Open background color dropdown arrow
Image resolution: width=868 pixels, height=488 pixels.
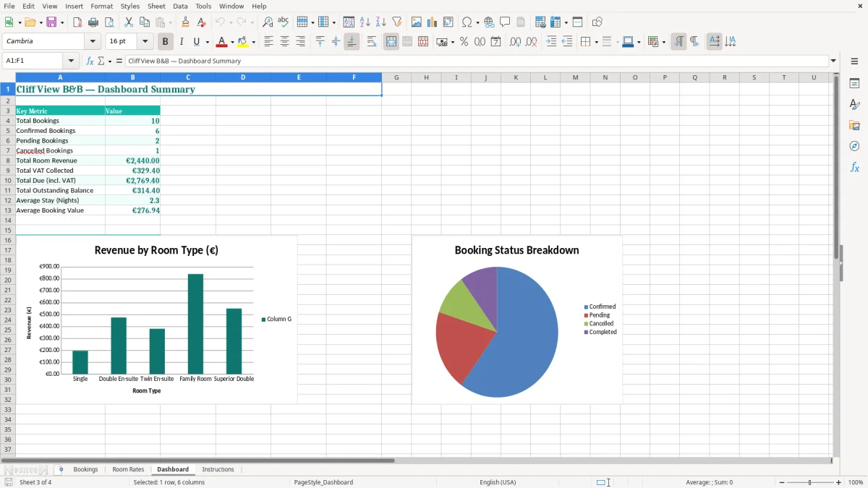(x=253, y=42)
